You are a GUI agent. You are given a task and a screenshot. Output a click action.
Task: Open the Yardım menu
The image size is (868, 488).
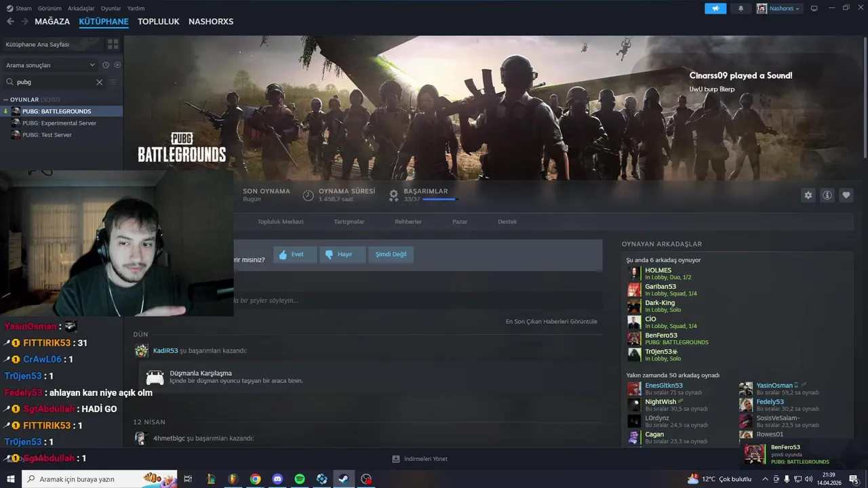(136, 8)
